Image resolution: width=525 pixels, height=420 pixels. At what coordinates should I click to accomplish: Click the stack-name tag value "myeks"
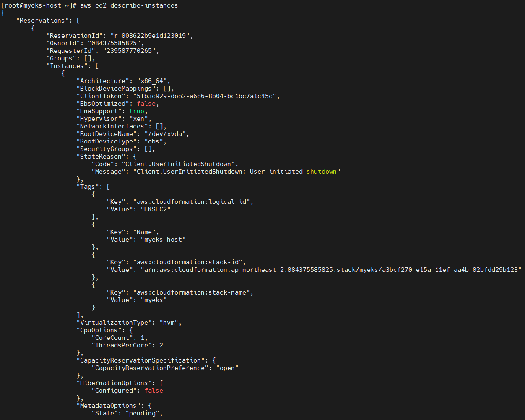point(153,300)
